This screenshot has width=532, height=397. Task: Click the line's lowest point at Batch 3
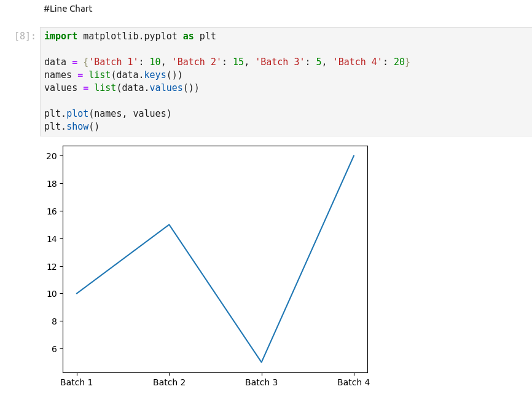tap(261, 362)
